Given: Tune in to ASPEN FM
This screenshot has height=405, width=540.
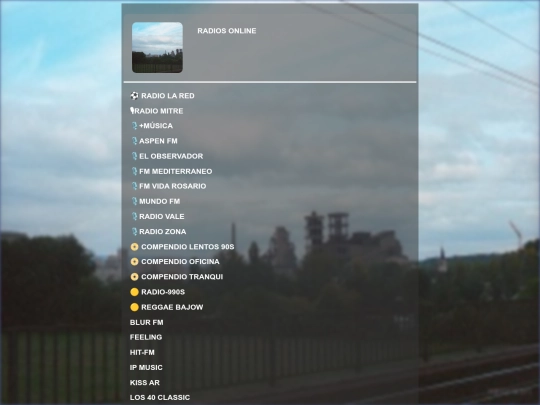Looking at the screenshot, I should pos(158,141).
